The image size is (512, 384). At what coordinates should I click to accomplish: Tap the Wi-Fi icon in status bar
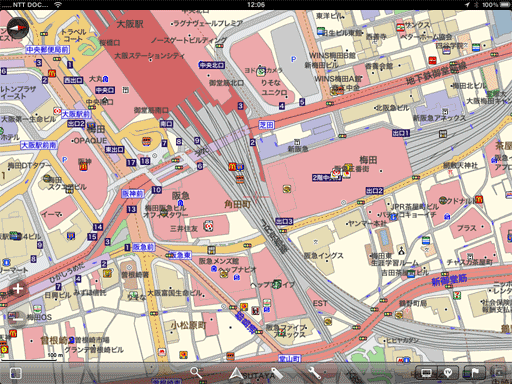point(58,5)
